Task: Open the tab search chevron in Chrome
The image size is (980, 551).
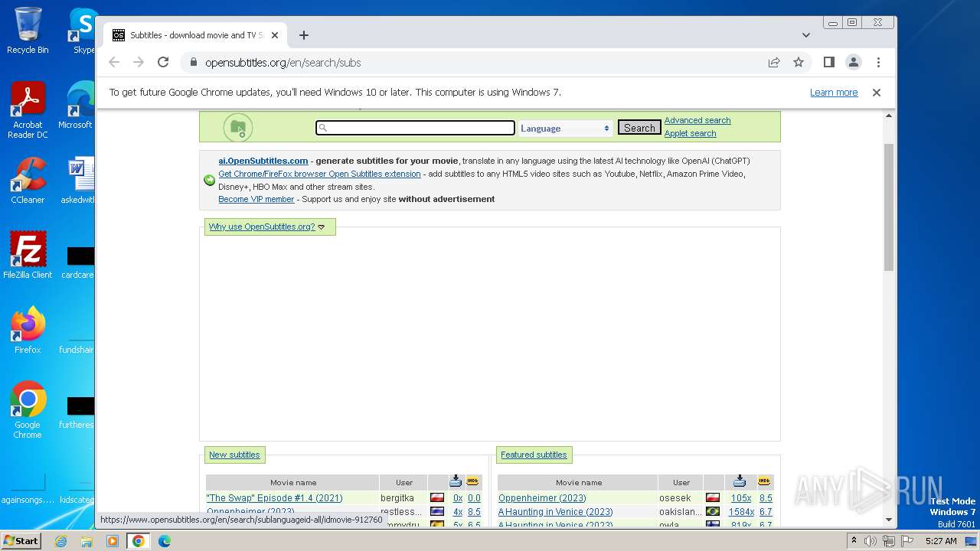Action: pyautogui.click(x=806, y=35)
